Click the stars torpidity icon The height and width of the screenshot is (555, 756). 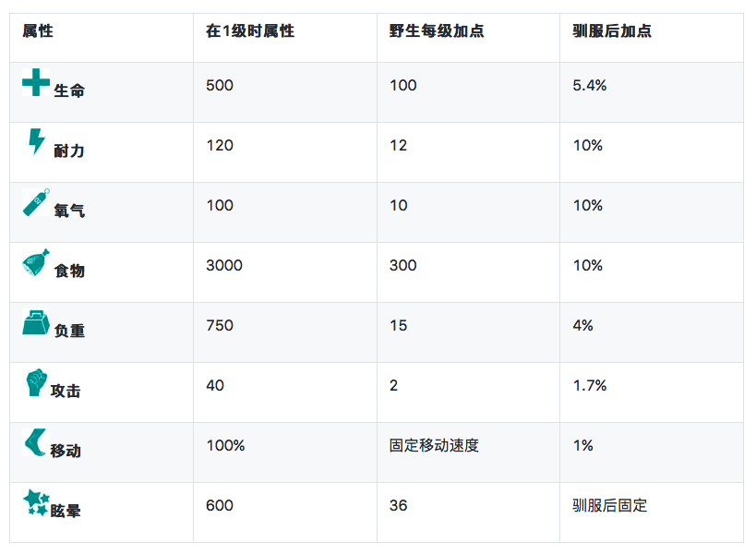point(36,502)
